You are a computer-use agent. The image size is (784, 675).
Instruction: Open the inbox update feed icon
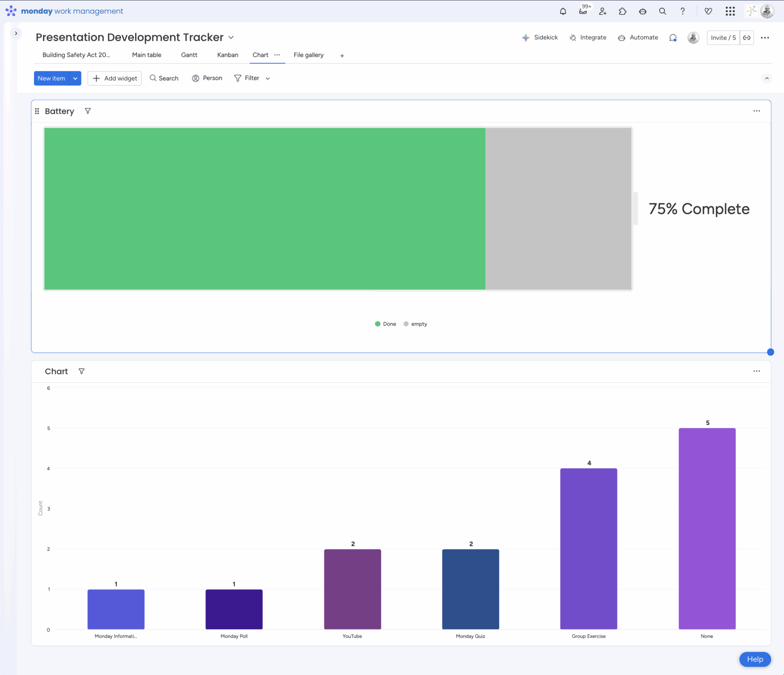click(583, 11)
